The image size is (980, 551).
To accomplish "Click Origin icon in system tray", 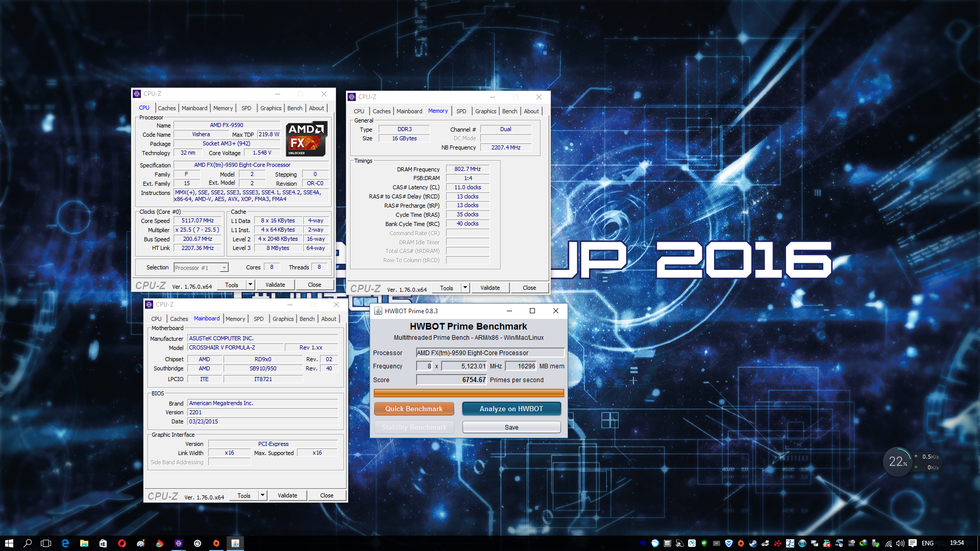I will (x=741, y=543).
